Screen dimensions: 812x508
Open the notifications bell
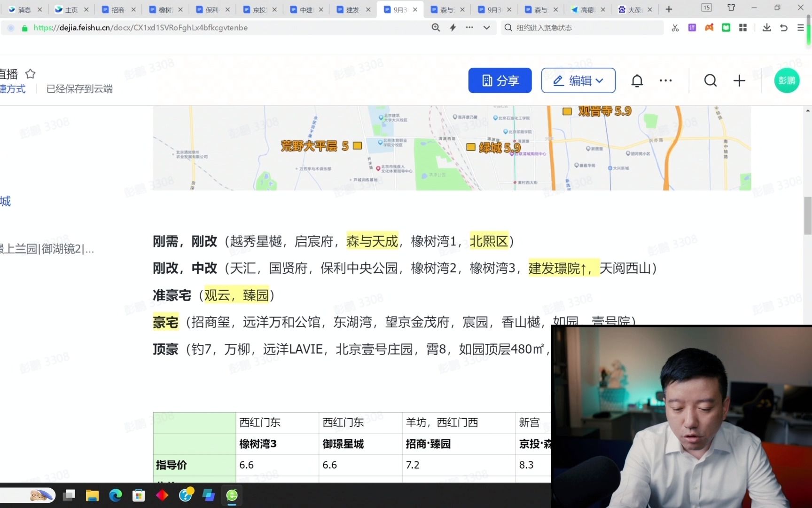[637, 81]
